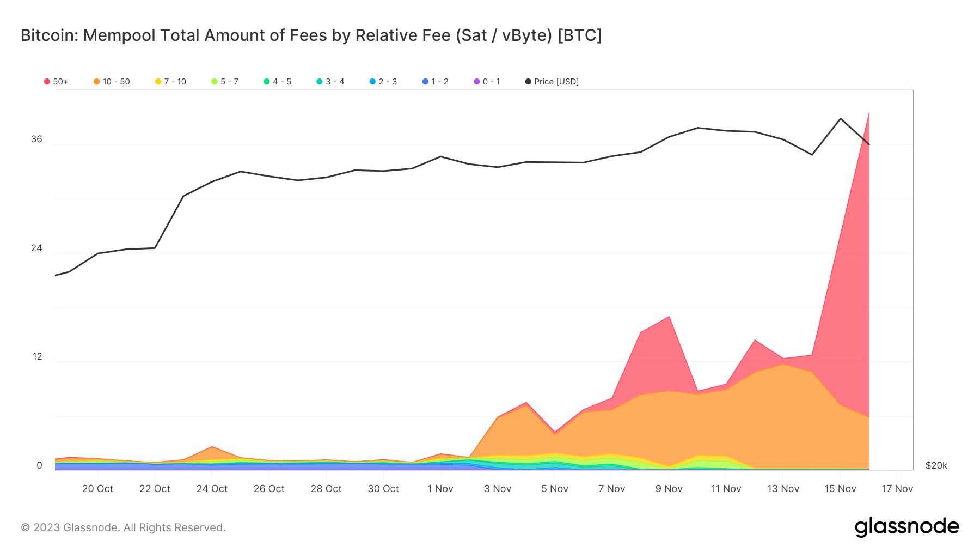Toggle the 5 - 7 legend series
This screenshot has height=552, width=980.
225,82
